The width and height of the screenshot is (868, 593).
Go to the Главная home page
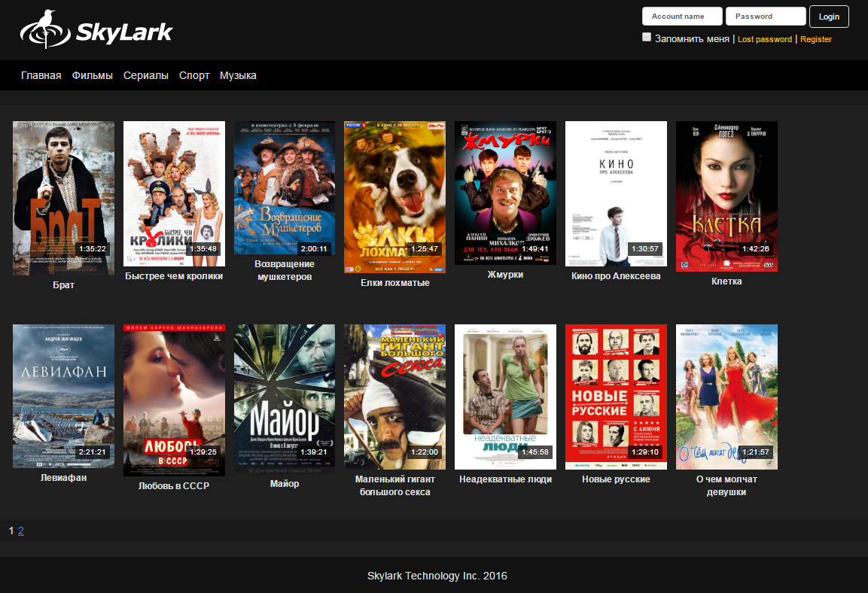tap(41, 75)
